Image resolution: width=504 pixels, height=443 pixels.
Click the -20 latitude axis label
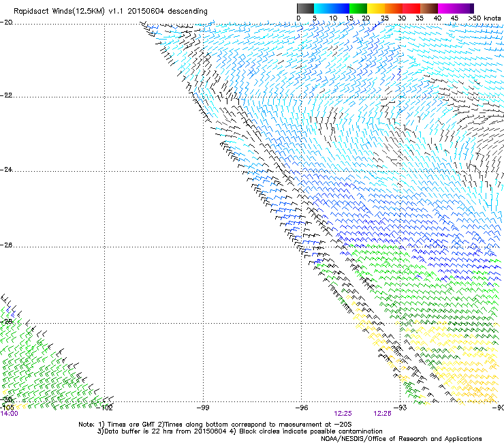point(6,22)
